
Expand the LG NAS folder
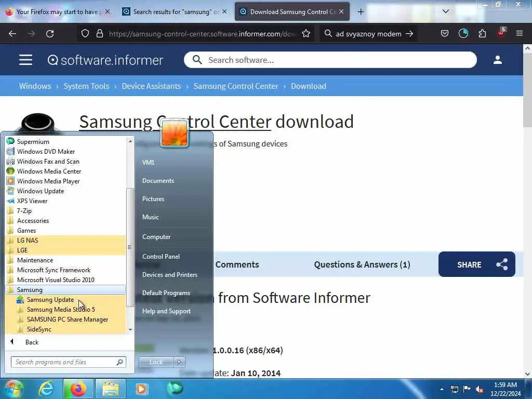coord(65,240)
